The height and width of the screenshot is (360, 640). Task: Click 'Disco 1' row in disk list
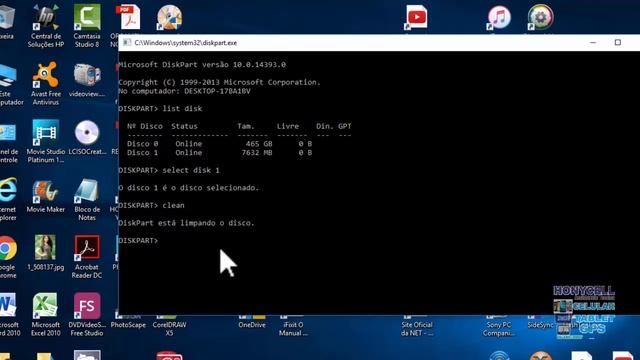220,153
